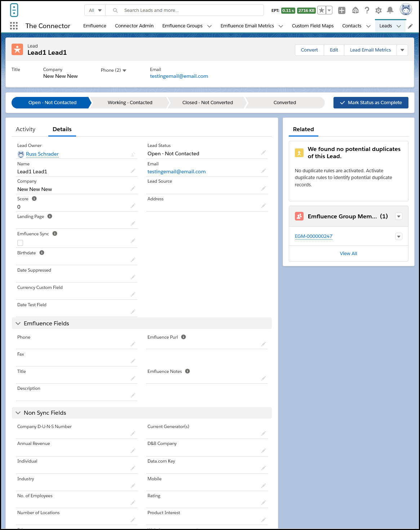Show Emfluence Purl info tooltip
Viewport: 420px width, 530px height.
184,337
